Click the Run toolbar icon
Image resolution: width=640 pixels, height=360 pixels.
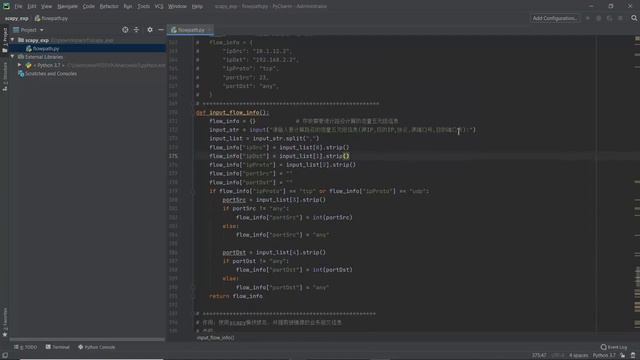coord(588,18)
